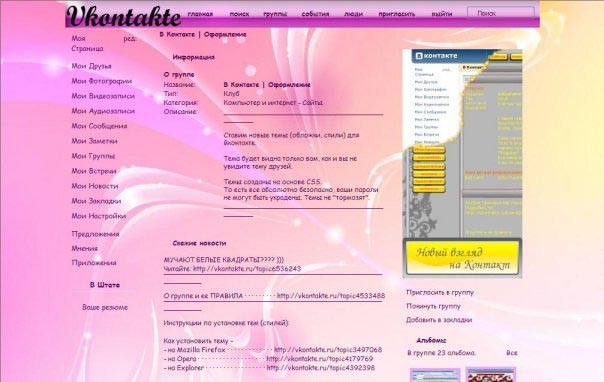Image resolution: width=604 pixels, height=382 pixels.
Task: Open Мои Настройки
Action: (99, 216)
